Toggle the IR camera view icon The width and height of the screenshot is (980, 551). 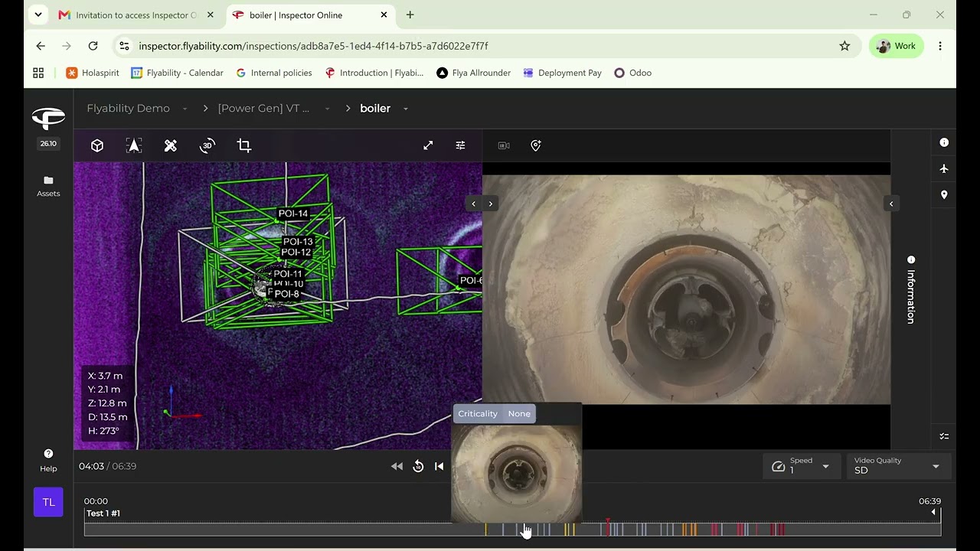(504, 145)
